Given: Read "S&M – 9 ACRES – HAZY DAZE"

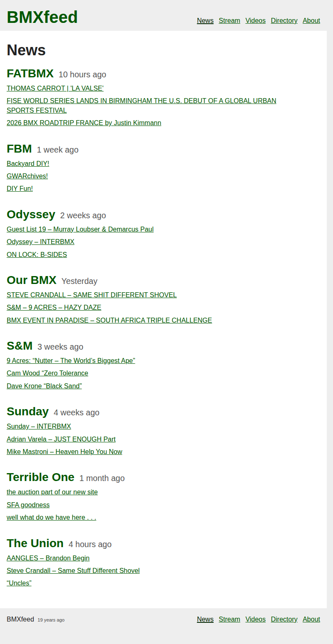Looking at the screenshot, I should (54, 308).
